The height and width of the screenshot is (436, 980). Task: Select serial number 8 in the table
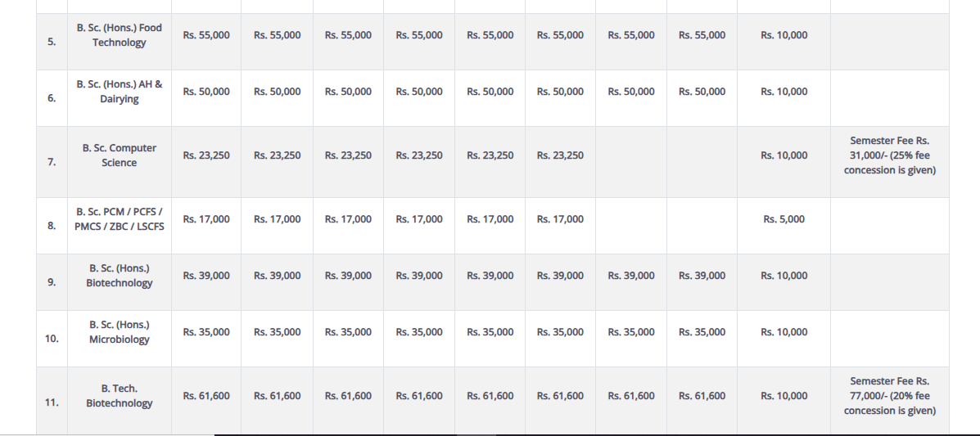click(52, 227)
